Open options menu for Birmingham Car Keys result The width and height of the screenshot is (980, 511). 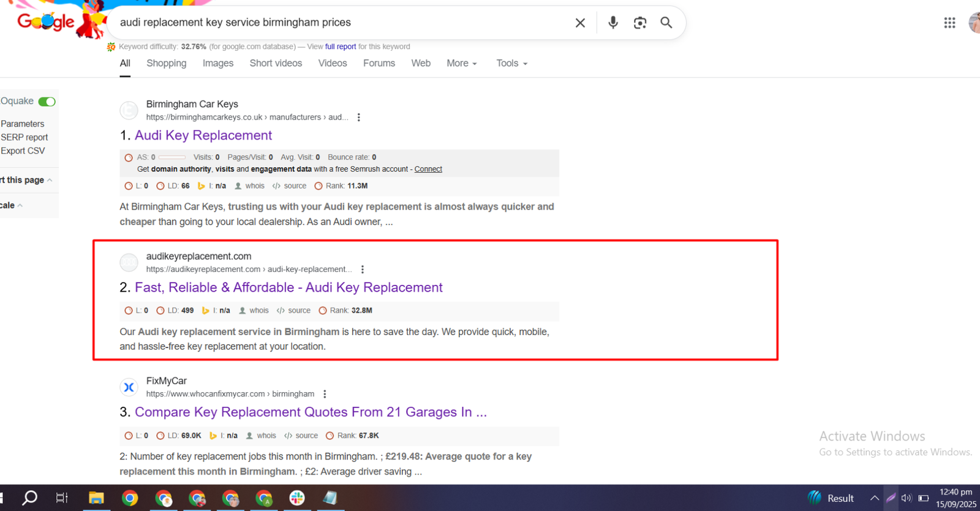tap(359, 118)
